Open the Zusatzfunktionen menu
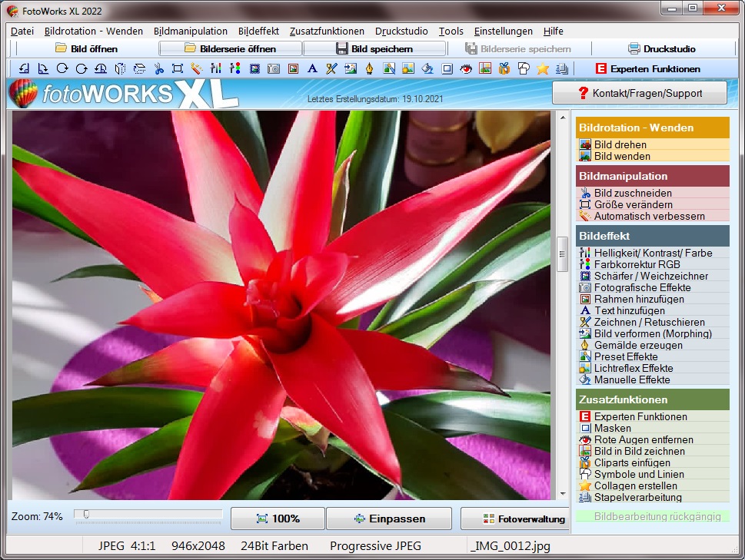The height and width of the screenshot is (560, 745). [x=327, y=31]
